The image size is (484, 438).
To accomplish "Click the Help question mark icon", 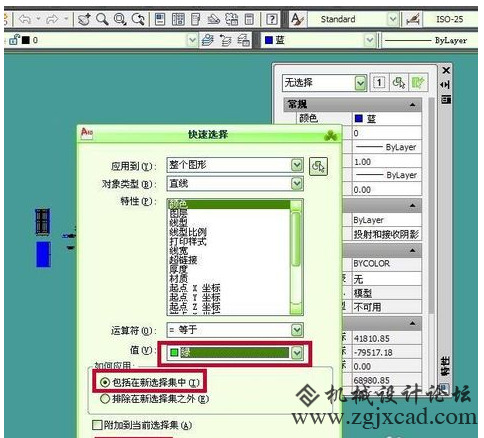I will coord(272,19).
